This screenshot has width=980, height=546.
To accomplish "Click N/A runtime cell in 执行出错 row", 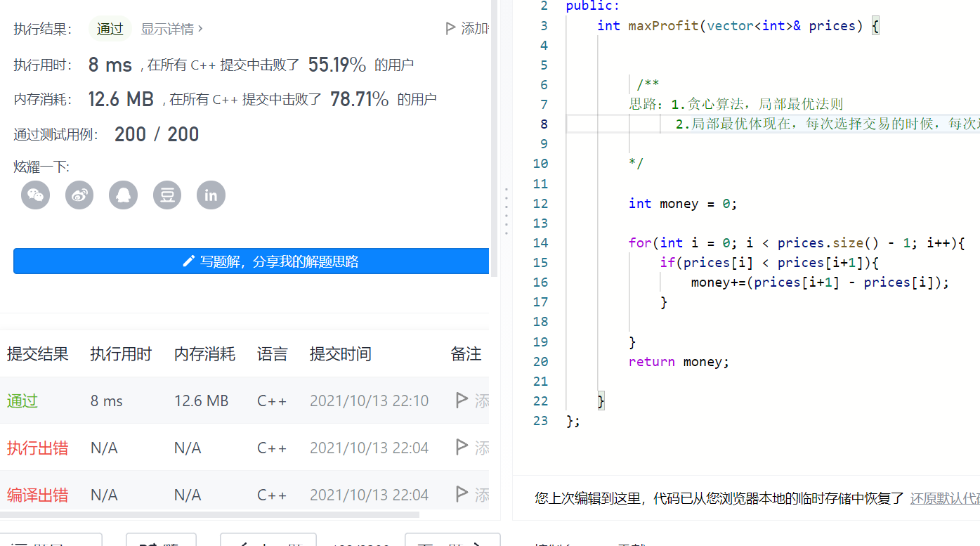I will (x=104, y=448).
